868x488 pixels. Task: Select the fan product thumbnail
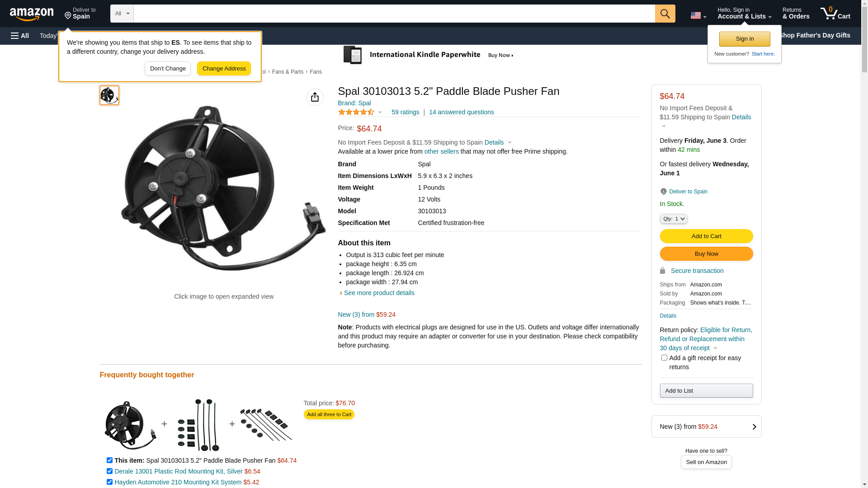pos(109,95)
